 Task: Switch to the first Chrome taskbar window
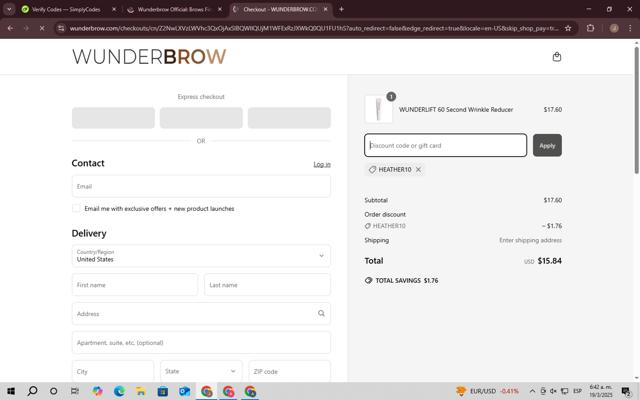207,391
